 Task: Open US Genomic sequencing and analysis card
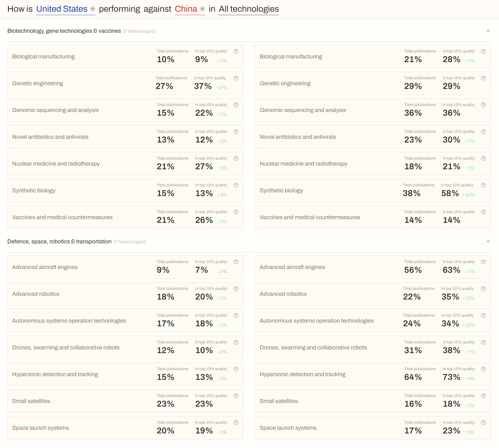pyautogui.click(x=125, y=110)
